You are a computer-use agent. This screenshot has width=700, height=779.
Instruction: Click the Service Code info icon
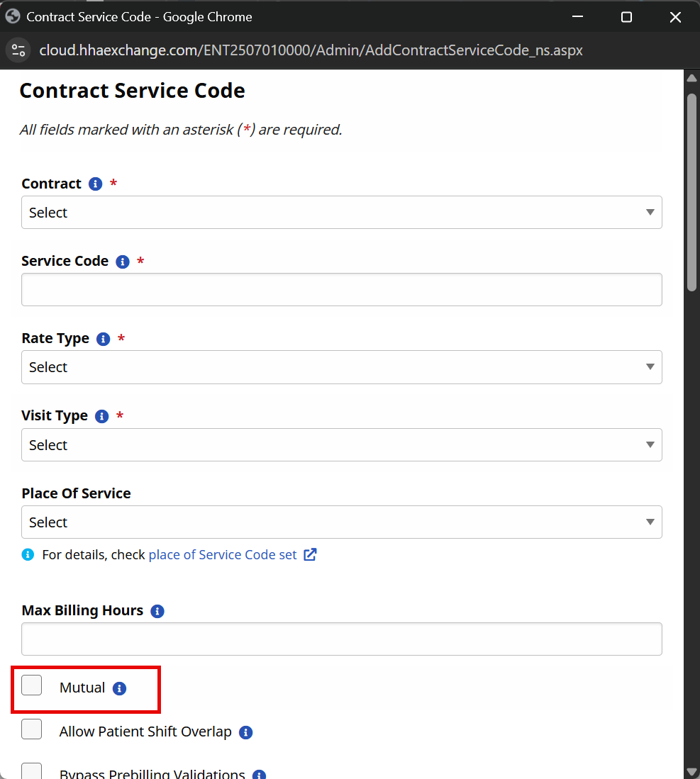tap(123, 262)
